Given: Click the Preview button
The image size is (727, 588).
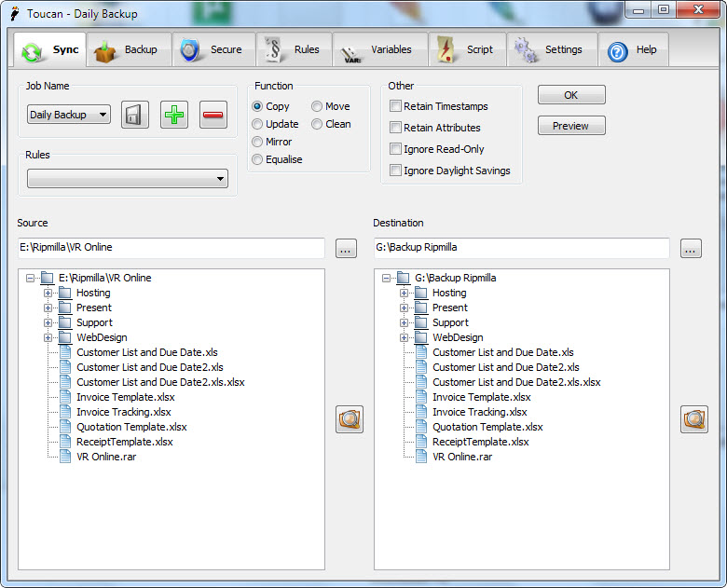Looking at the screenshot, I should point(570,126).
